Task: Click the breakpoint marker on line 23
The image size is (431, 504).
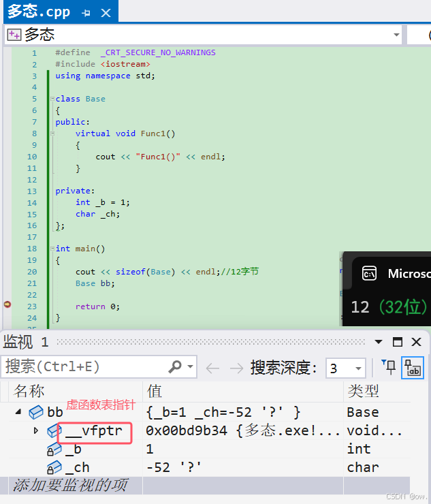Action: pos(7,304)
